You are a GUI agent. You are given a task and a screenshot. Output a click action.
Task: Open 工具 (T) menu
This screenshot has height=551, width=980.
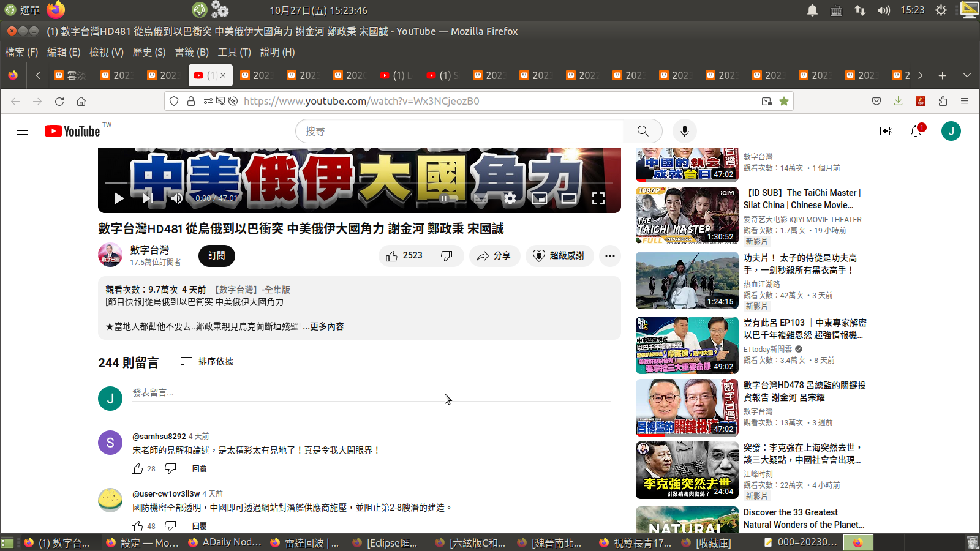coord(235,52)
